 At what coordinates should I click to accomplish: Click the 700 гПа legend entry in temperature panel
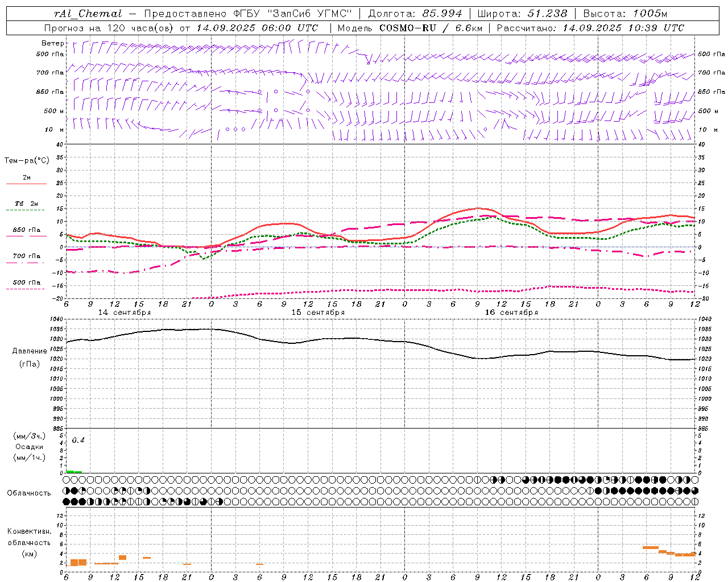27,256
